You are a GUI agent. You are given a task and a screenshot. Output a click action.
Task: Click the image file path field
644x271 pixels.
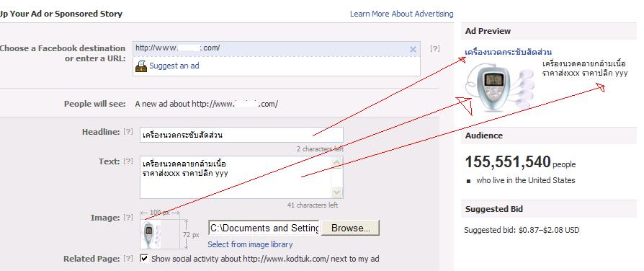[264, 228]
